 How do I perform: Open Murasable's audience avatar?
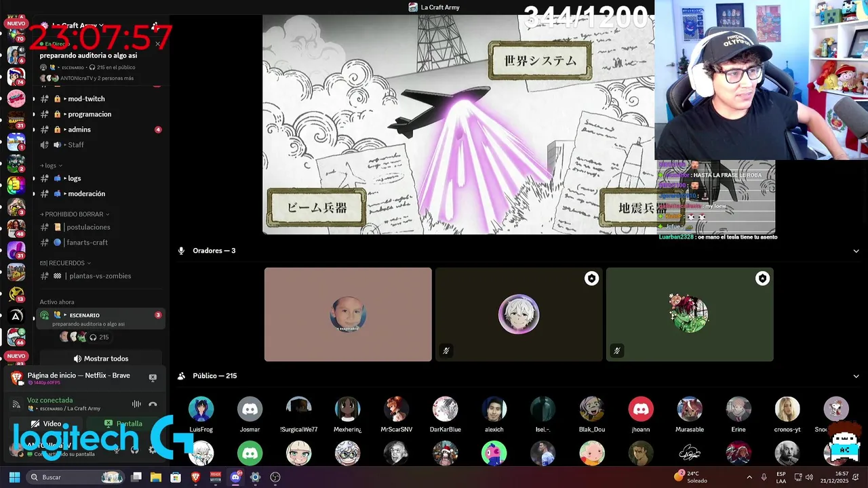coord(690,409)
